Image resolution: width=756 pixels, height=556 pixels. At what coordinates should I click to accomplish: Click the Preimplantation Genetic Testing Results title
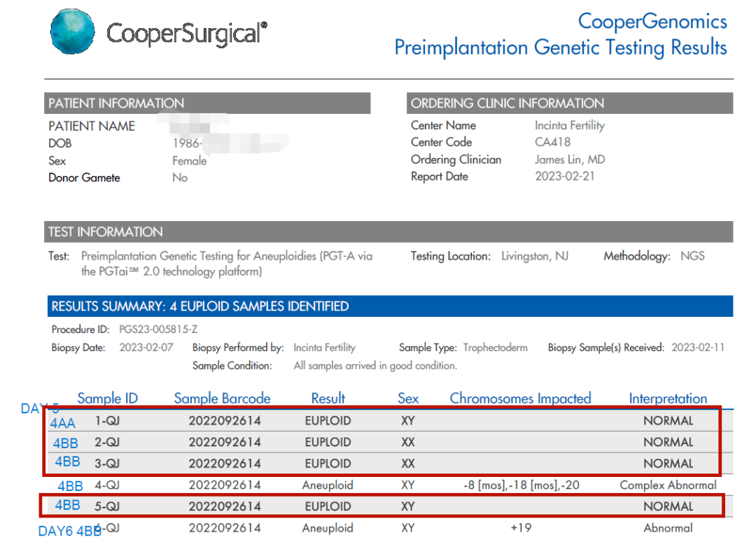click(561, 48)
